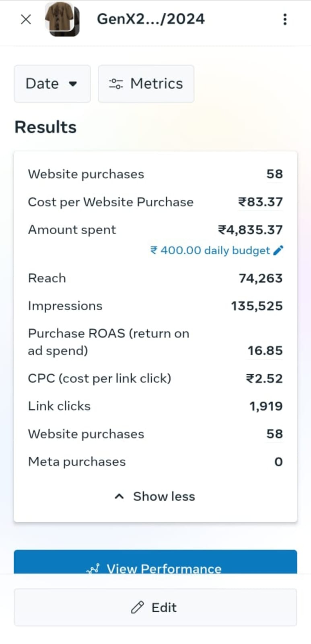
Task: Tap the ad creative thumbnail image
Action: 62,19
